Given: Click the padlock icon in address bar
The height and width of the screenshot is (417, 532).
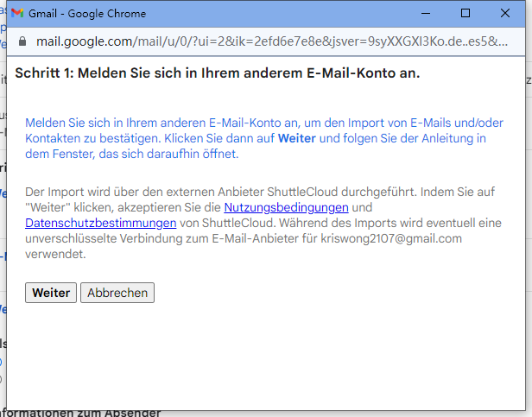Looking at the screenshot, I should pos(22,41).
